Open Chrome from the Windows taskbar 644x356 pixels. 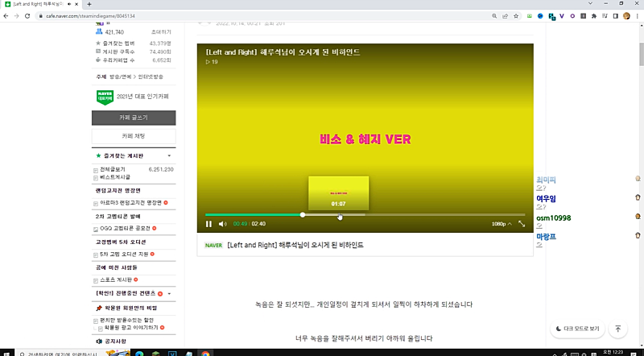pos(205,354)
